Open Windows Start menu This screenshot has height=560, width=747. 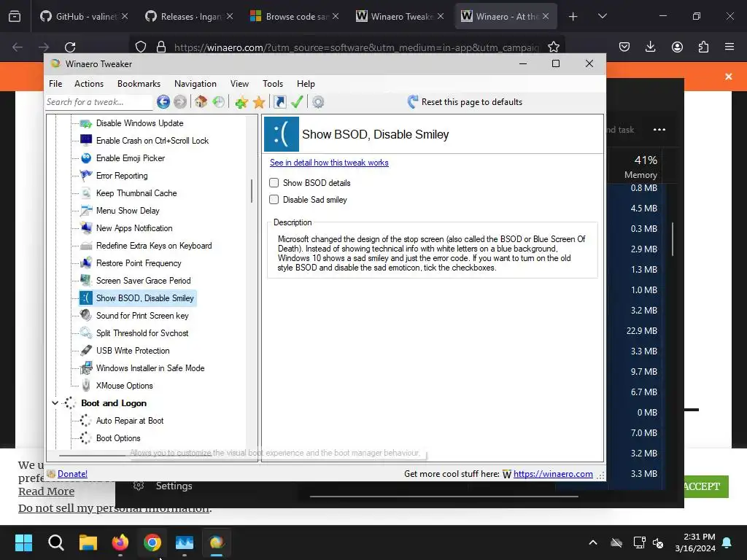click(x=24, y=542)
